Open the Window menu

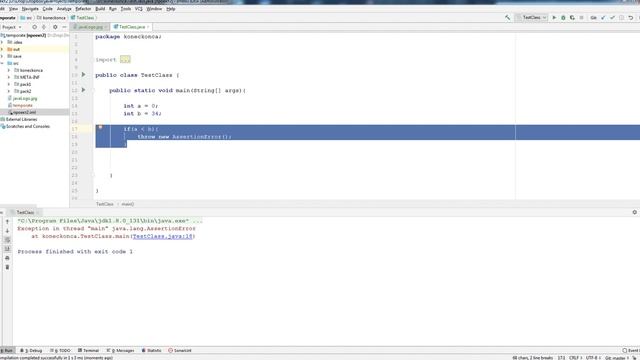tap(154, 9)
